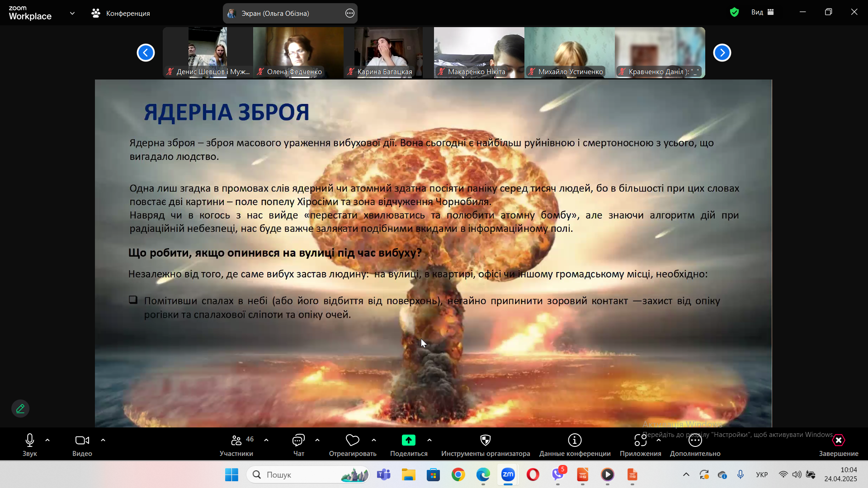Toggle the camera Видео button
Viewport: 868px width, 488px height.
point(82,445)
